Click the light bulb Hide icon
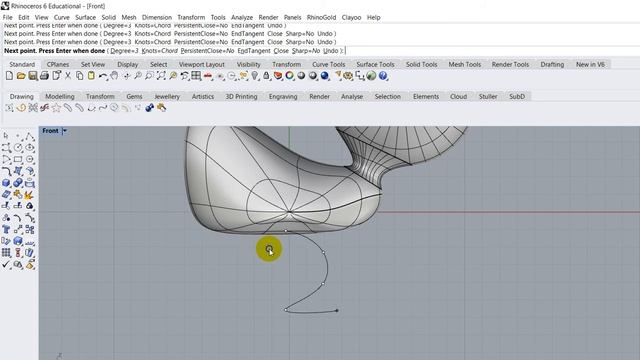Image resolution: width=640 pixels, height=360 pixels. point(255,76)
